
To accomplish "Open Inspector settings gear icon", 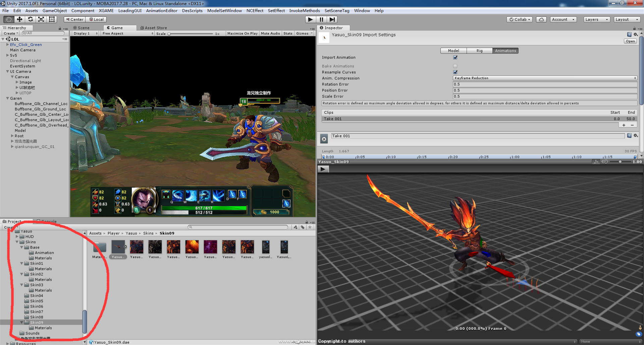I will point(635,35).
